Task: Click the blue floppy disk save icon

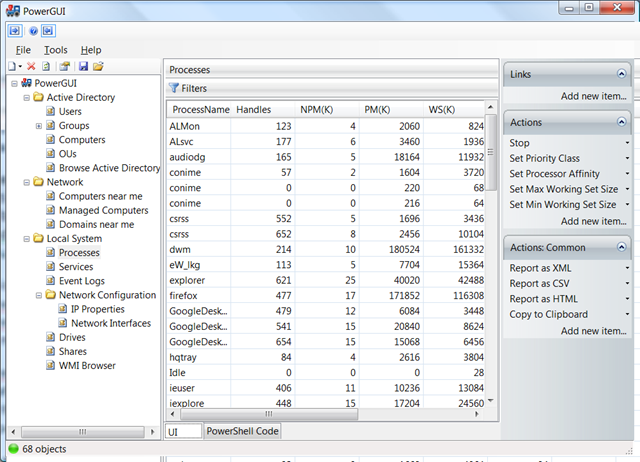Action: click(83, 66)
